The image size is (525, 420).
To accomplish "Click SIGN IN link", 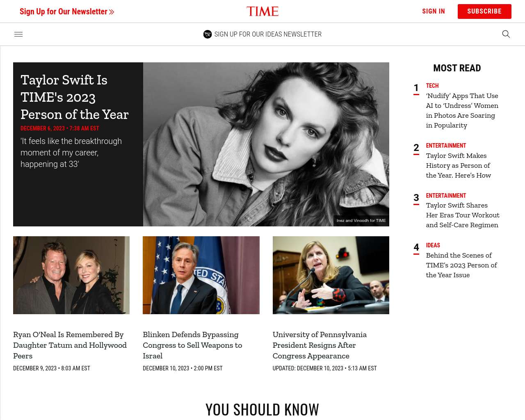I will tap(434, 11).
